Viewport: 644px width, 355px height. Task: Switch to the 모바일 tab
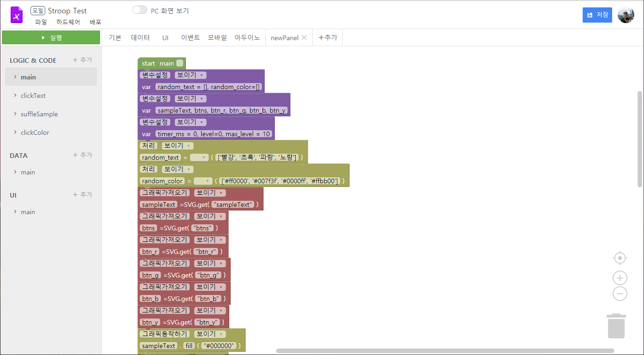click(x=217, y=38)
